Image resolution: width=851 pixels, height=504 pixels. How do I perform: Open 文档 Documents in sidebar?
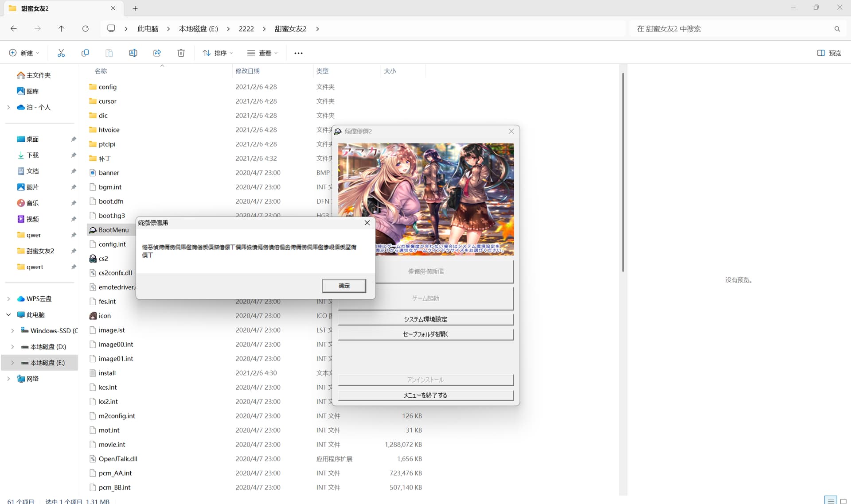click(27, 171)
